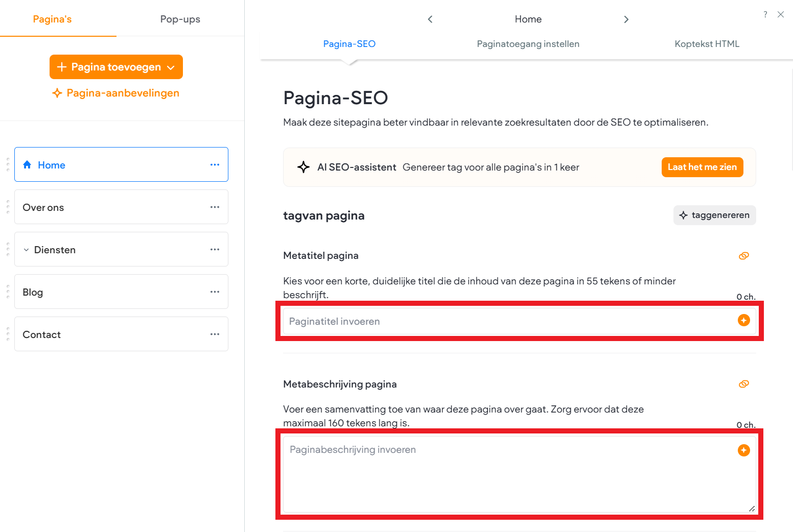The width and height of the screenshot is (793, 532).
Task: Click the taggenereren button
Action: point(714,215)
